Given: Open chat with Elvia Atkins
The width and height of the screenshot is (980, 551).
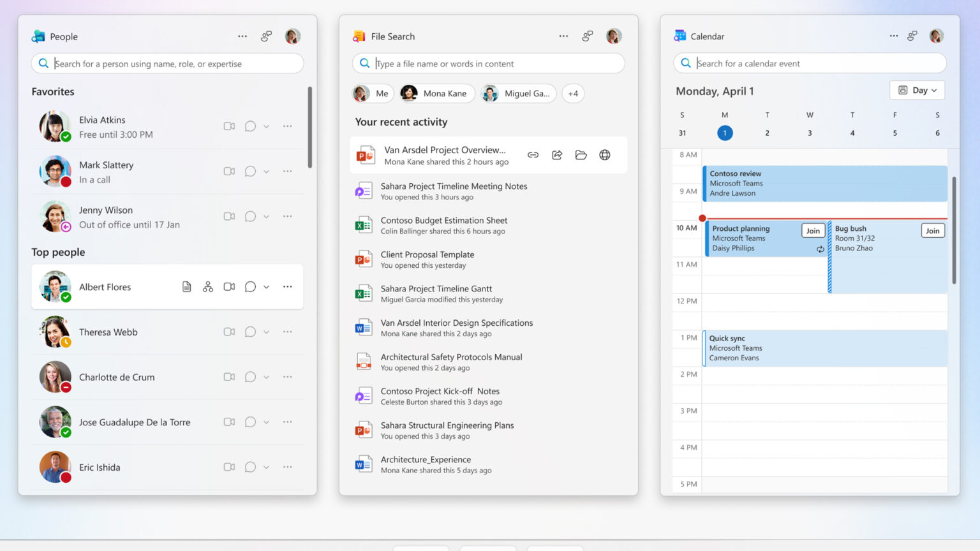Looking at the screenshot, I should point(250,126).
